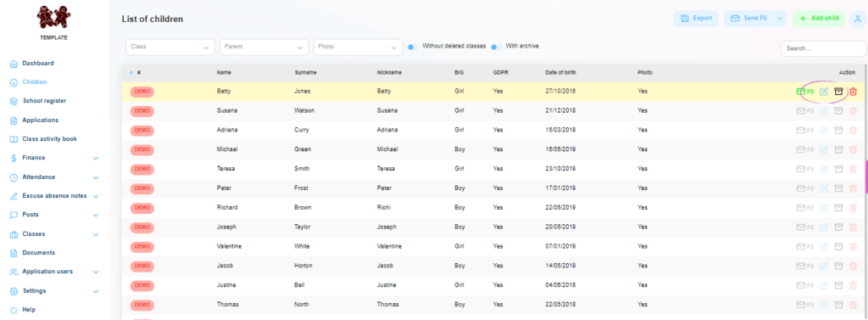Delete Peter Frost

pos(853,188)
